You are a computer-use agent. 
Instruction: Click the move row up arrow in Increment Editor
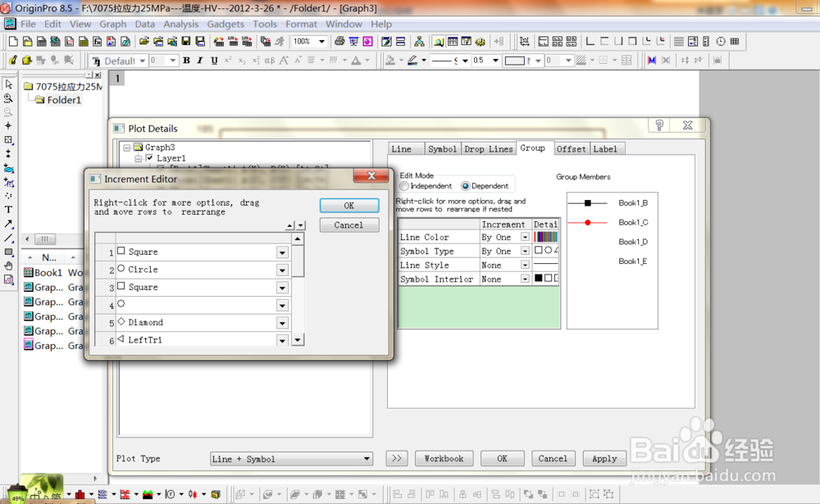coord(290,225)
